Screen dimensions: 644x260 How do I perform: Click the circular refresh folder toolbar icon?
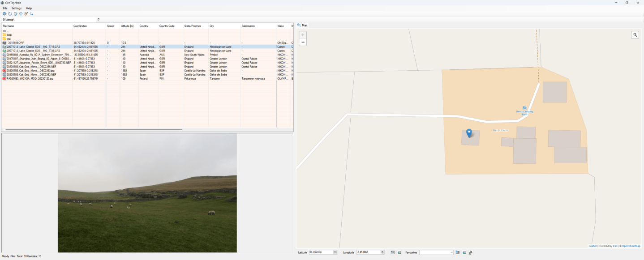point(10,14)
